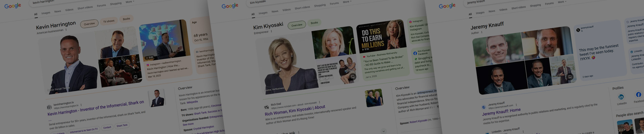Click the X logo icon on the jeremyknauff post
The height and width of the screenshot is (134, 644).
click(578, 30)
